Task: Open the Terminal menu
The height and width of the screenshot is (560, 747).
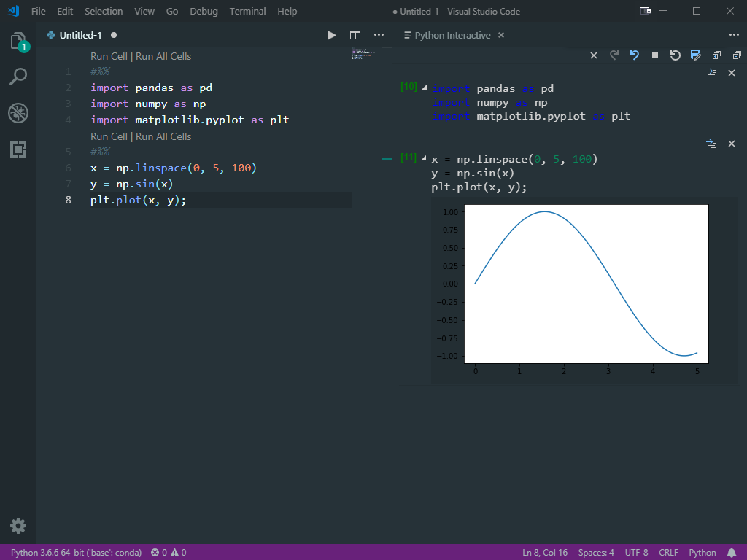Action: [x=247, y=11]
